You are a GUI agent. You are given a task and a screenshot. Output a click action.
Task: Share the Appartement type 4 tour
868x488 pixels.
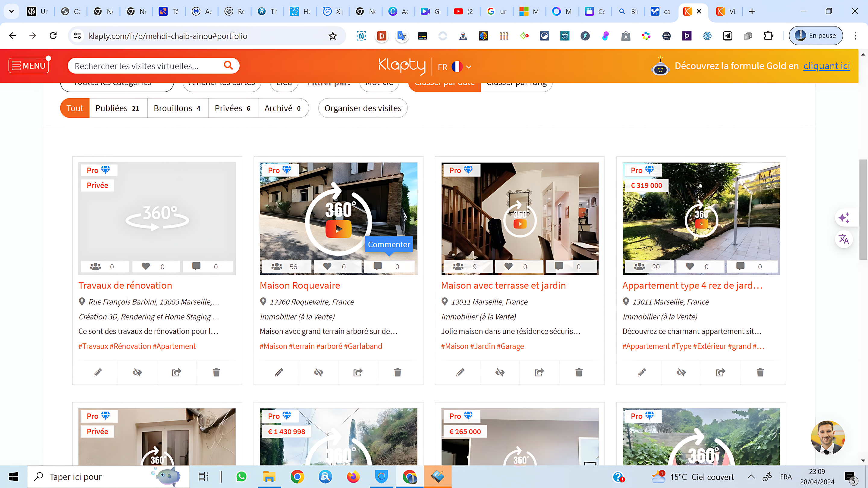[720, 372]
